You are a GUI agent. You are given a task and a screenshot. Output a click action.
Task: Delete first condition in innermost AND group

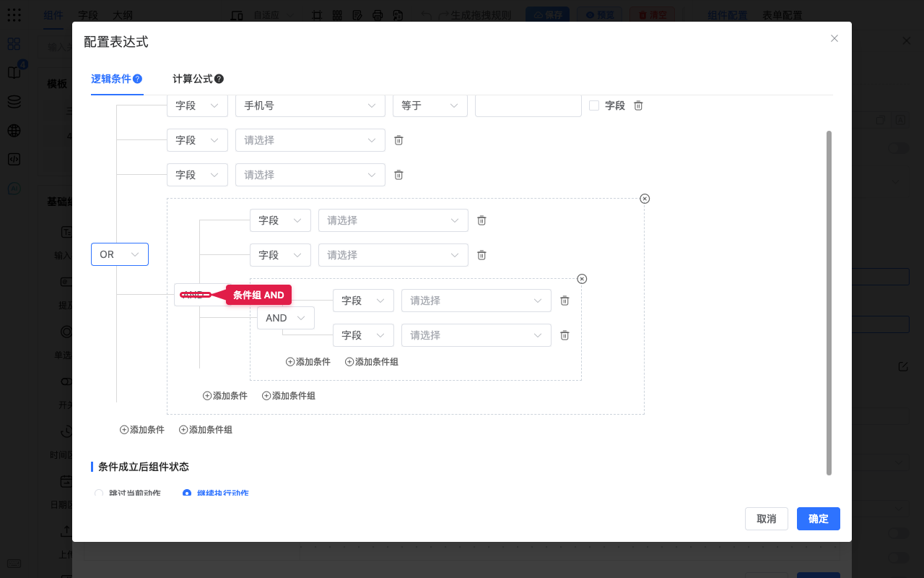[x=565, y=301]
